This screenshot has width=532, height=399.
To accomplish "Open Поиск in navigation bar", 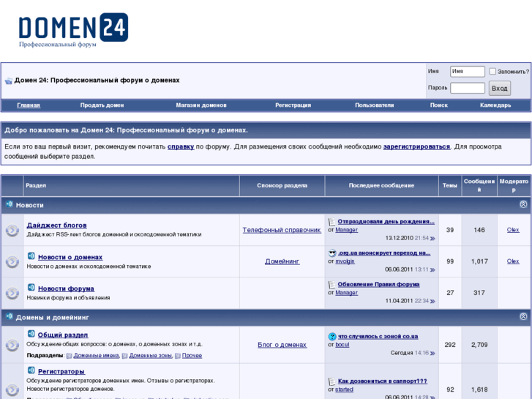I will pos(439,105).
